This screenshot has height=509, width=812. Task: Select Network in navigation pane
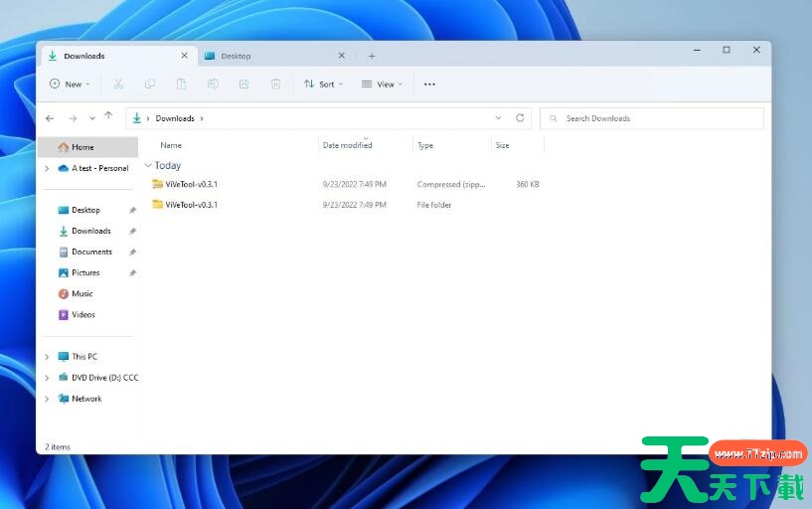(x=88, y=399)
